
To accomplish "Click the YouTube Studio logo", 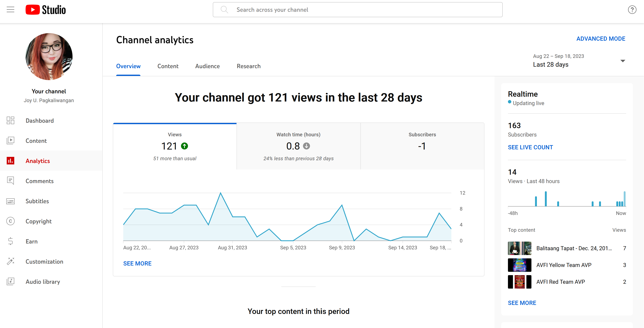I will coord(45,10).
